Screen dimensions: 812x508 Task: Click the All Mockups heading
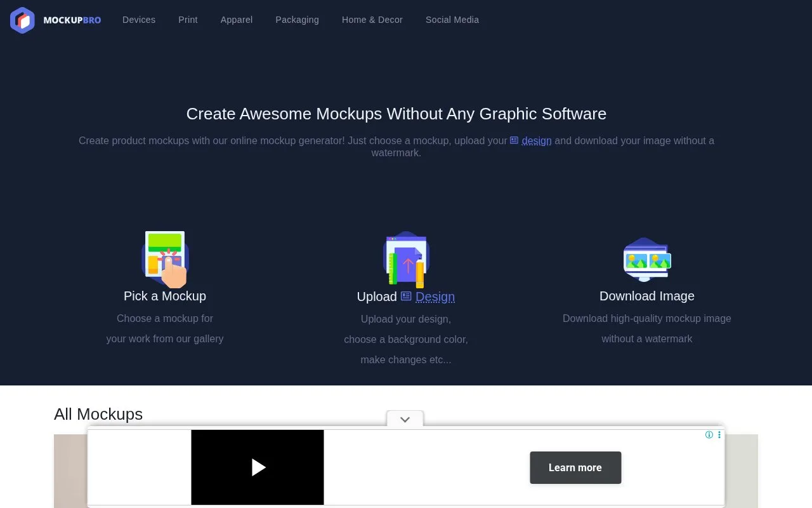pos(98,414)
